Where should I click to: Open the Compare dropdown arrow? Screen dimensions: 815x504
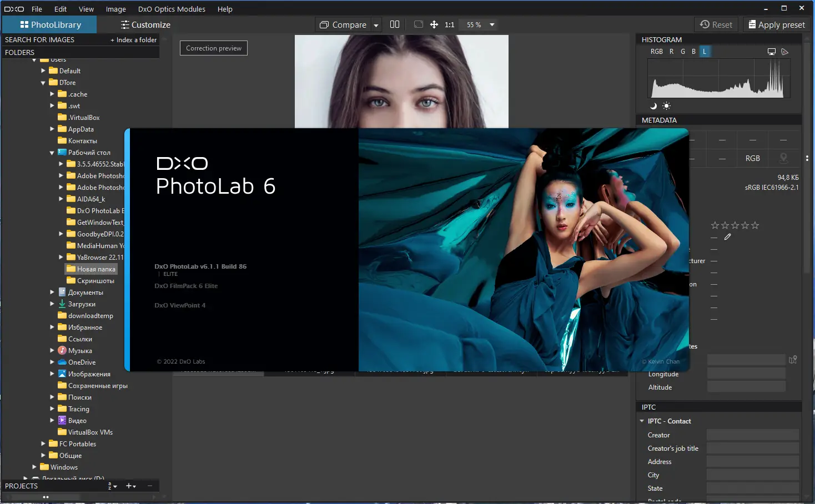(x=376, y=26)
